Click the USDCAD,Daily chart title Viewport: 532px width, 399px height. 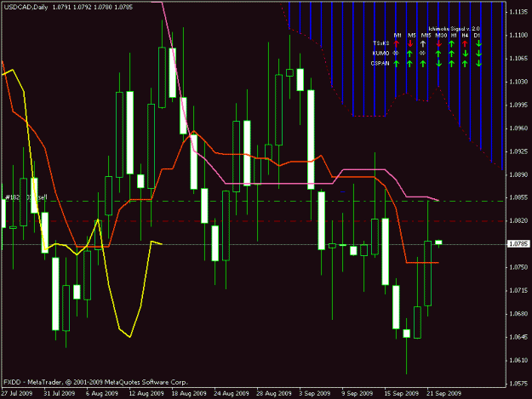coord(26,7)
